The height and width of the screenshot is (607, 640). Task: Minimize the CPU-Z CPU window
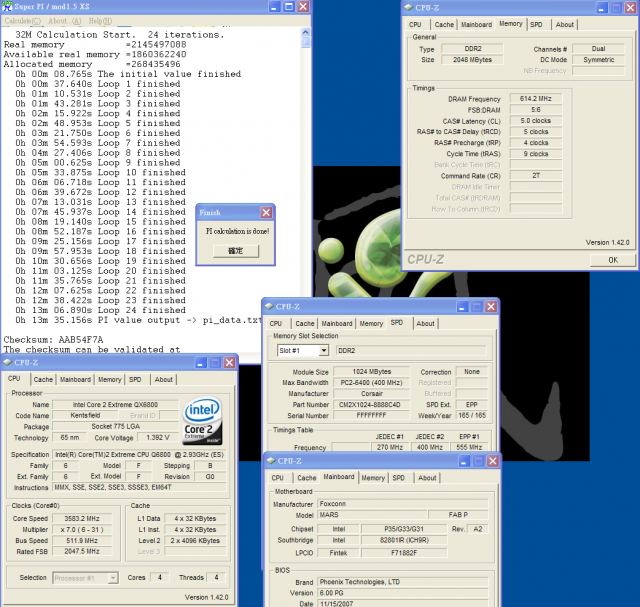[x=201, y=362]
